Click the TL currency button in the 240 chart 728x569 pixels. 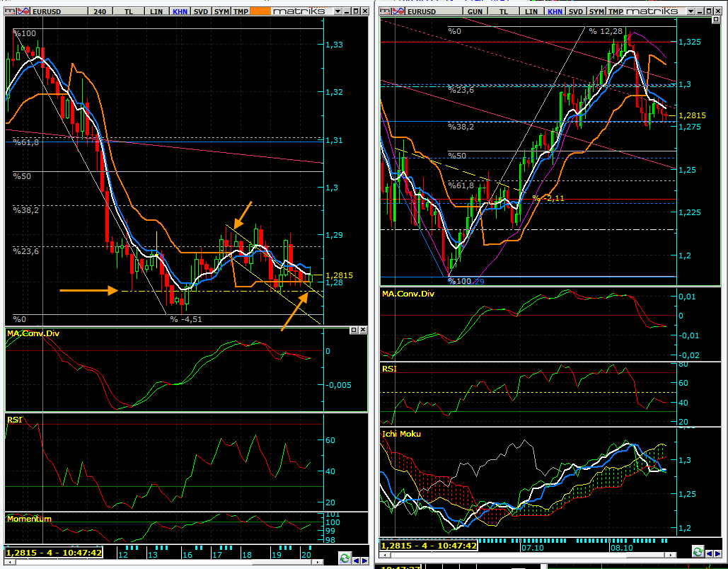(128, 12)
